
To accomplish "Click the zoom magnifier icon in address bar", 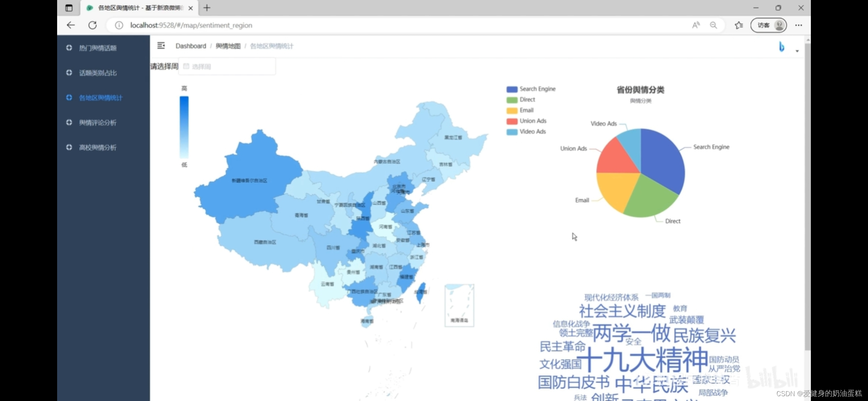I will pos(713,25).
